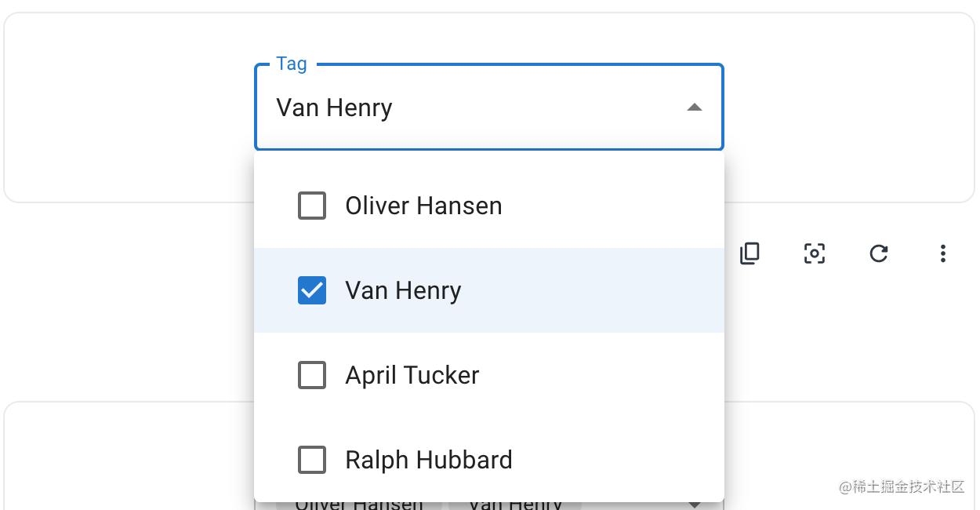Screen dimensions: 980x510
Task: Click the Oliver Hansen chip in lower select
Action: click(x=358, y=505)
